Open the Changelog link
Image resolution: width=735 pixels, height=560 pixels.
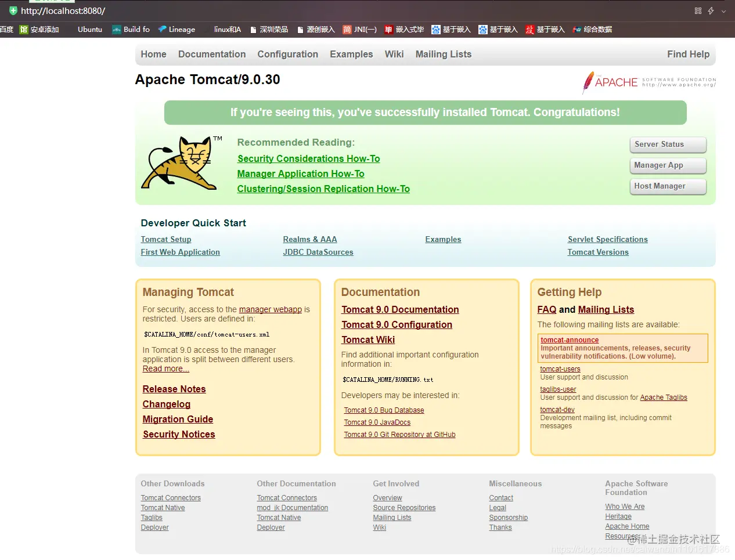tap(166, 404)
